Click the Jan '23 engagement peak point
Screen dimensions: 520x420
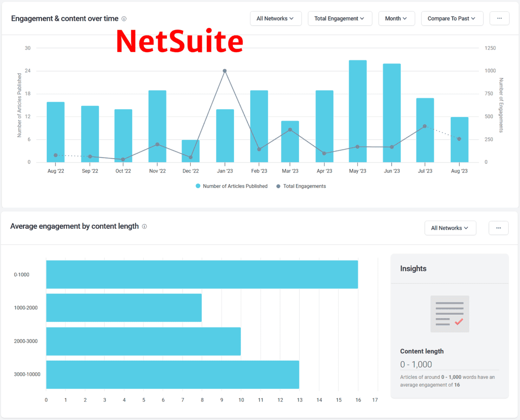coord(224,71)
